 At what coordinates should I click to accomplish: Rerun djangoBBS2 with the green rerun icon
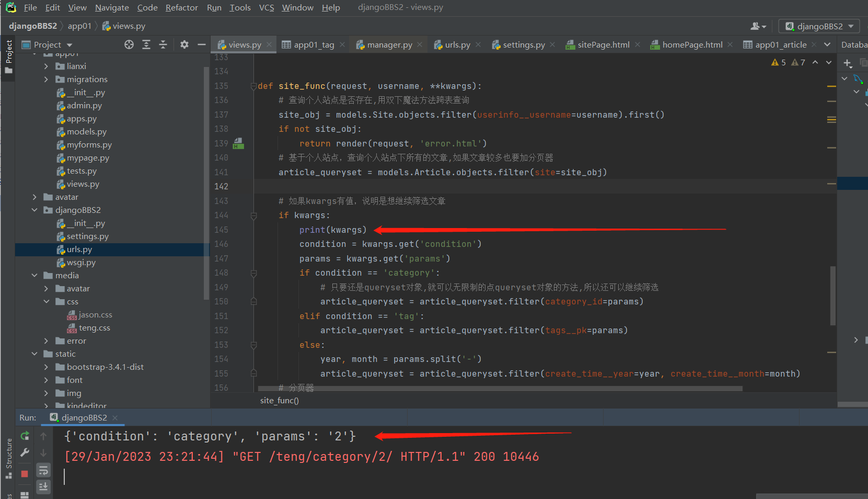pos(25,436)
